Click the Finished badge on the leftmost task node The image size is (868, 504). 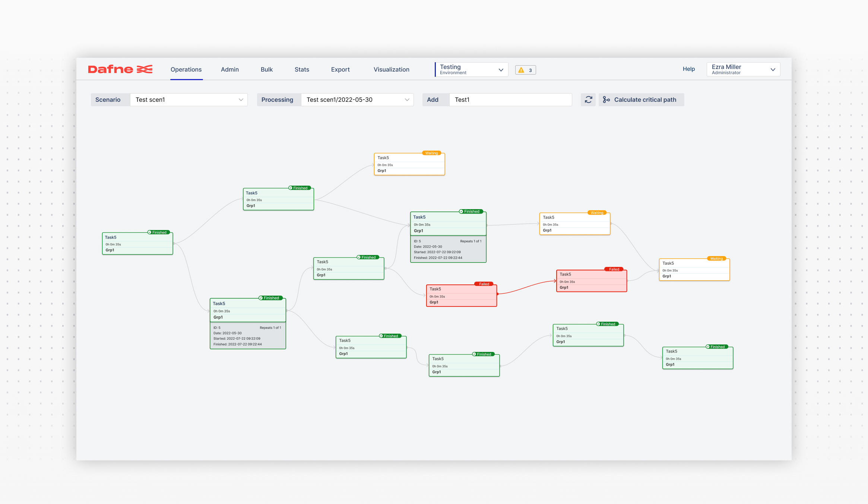[x=159, y=232]
